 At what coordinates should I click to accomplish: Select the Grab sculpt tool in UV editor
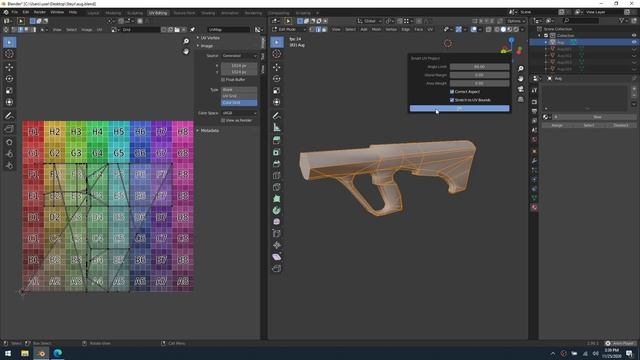pyautogui.click(x=9, y=142)
